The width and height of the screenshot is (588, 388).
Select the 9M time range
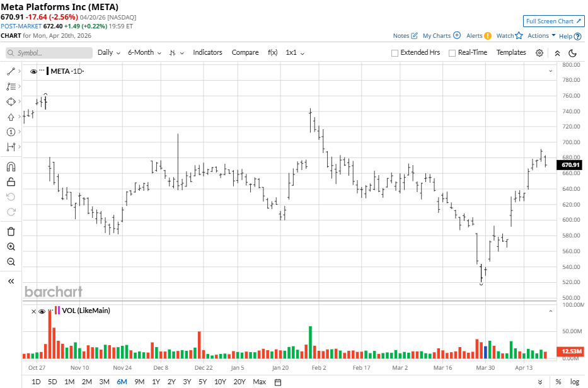pos(139,382)
